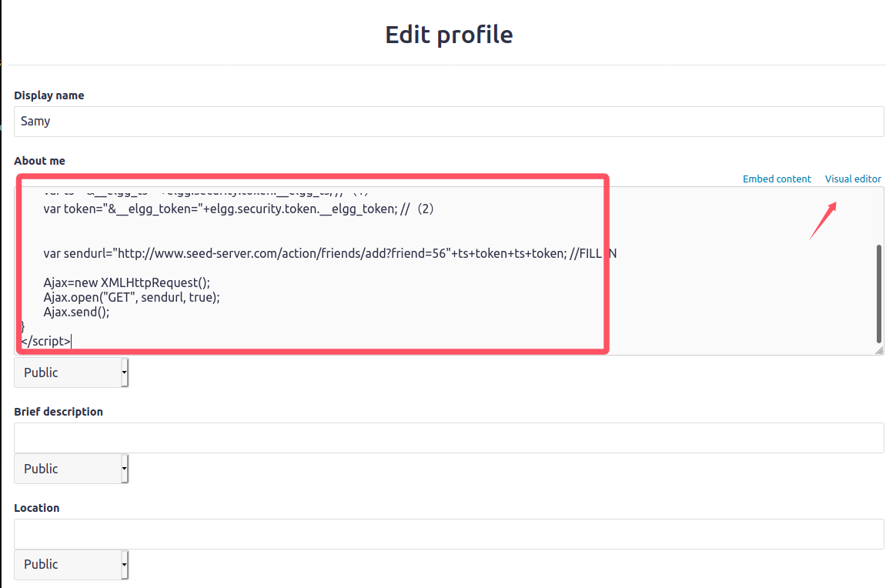Viewport: 886px width, 588px height.
Task: Click the 'Ajax.send();' code line
Action: tap(76, 312)
